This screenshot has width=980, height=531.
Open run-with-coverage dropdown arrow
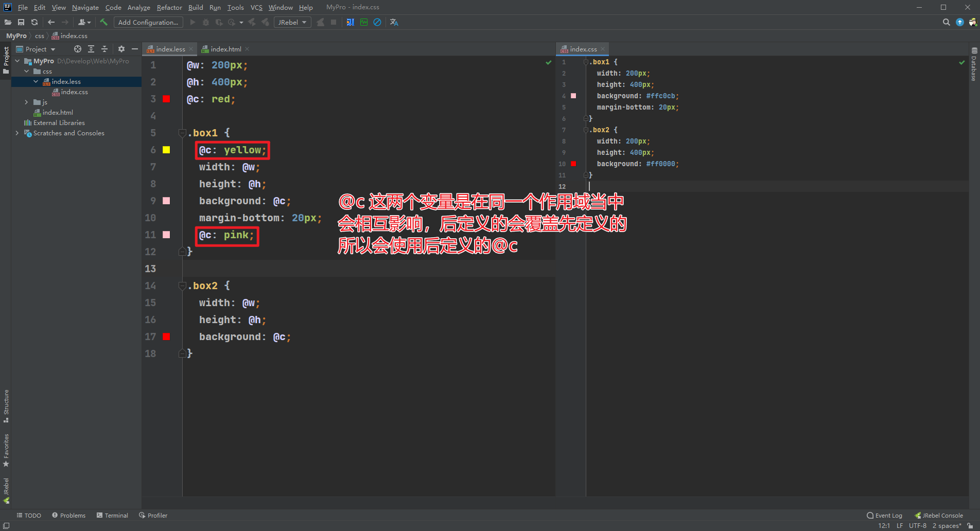pos(241,22)
